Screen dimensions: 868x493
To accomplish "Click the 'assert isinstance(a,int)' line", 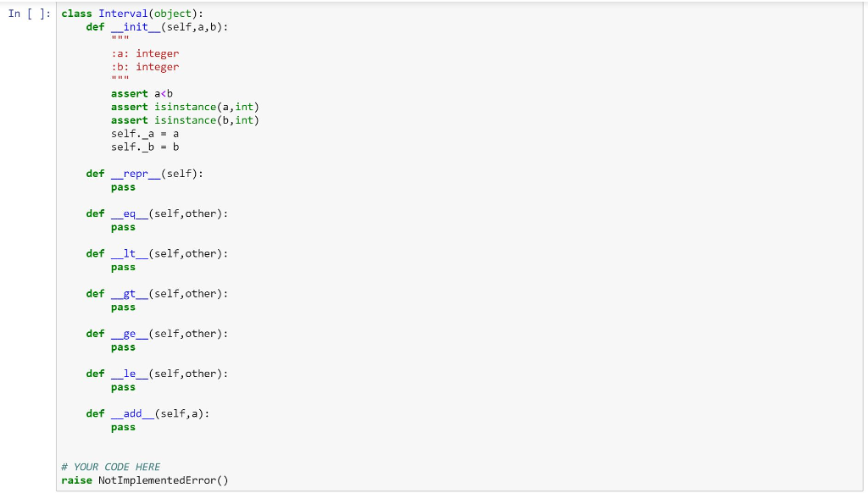I will (x=185, y=107).
